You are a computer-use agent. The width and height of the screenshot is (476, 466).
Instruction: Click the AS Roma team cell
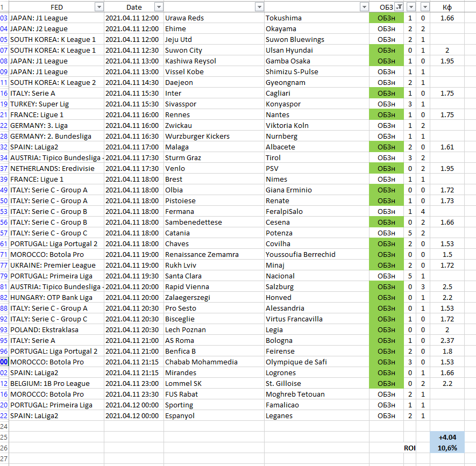tap(214, 340)
